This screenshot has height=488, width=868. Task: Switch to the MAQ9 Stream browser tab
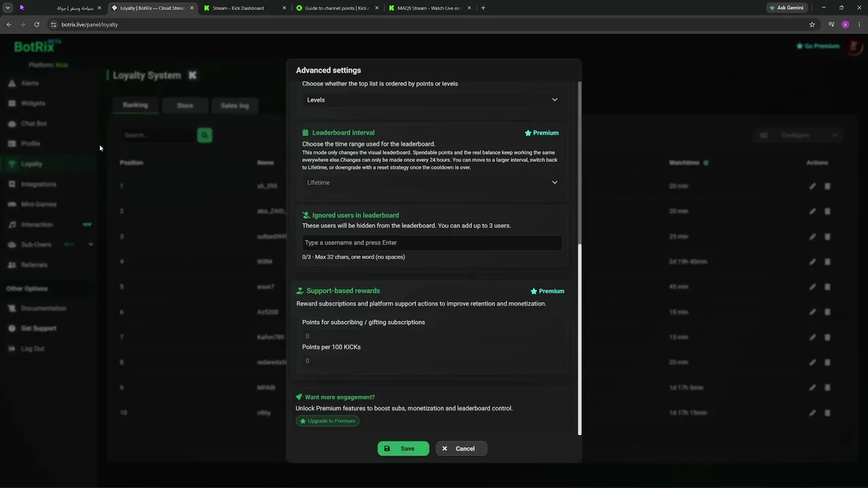pyautogui.click(x=429, y=8)
